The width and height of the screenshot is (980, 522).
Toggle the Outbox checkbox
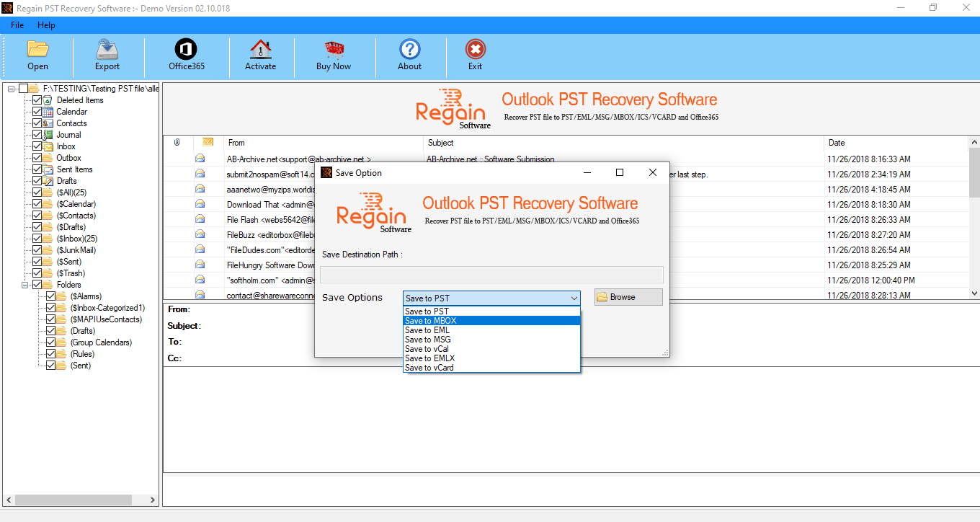(x=37, y=158)
